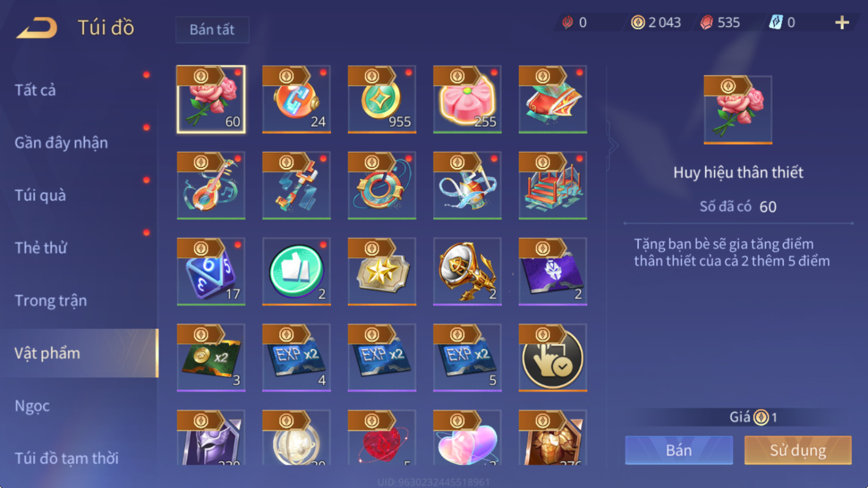Viewport: 868px width, 488px height.
Task: Collapse the item detail panel arrow
Action: (612, 145)
